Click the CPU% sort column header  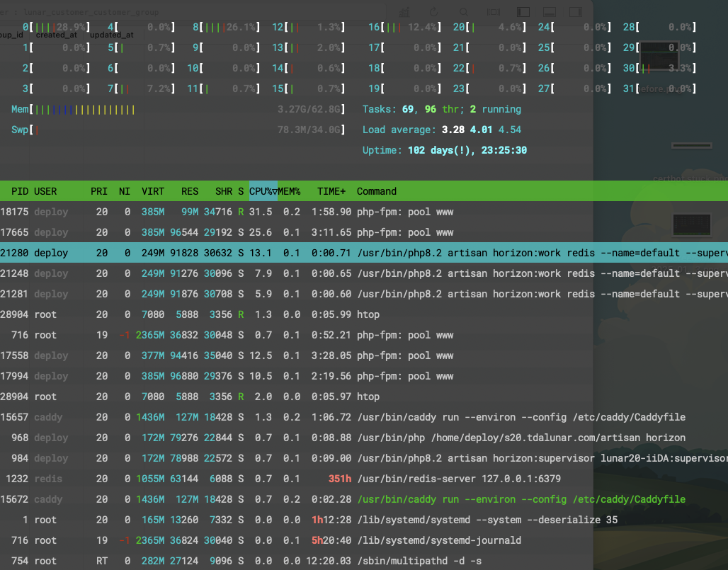(x=262, y=191)
